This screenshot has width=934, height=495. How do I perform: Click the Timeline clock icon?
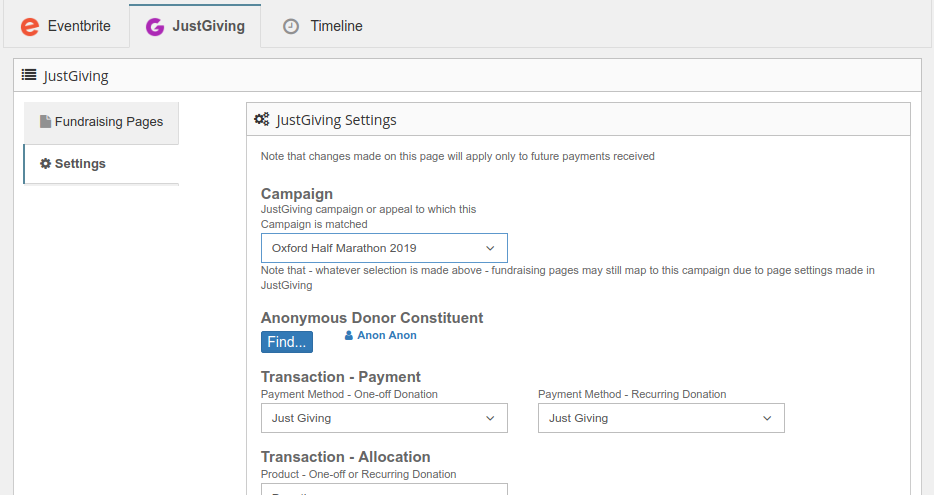291,26
